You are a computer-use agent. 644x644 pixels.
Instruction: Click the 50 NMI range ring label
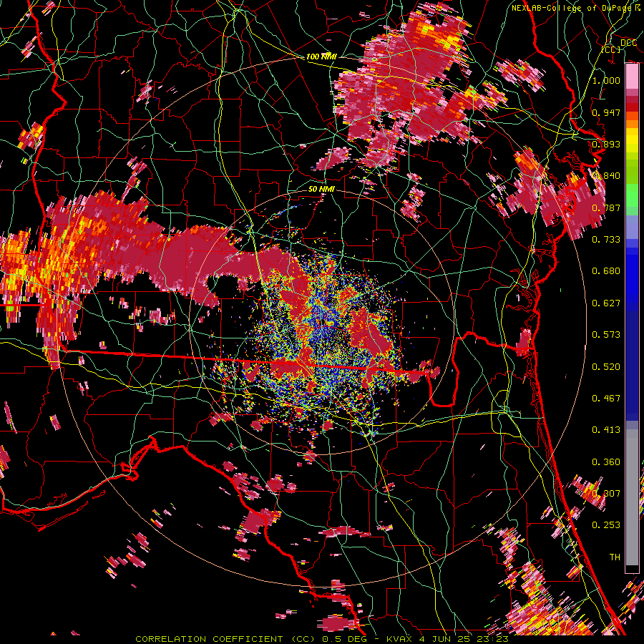[x=321, y=189]
